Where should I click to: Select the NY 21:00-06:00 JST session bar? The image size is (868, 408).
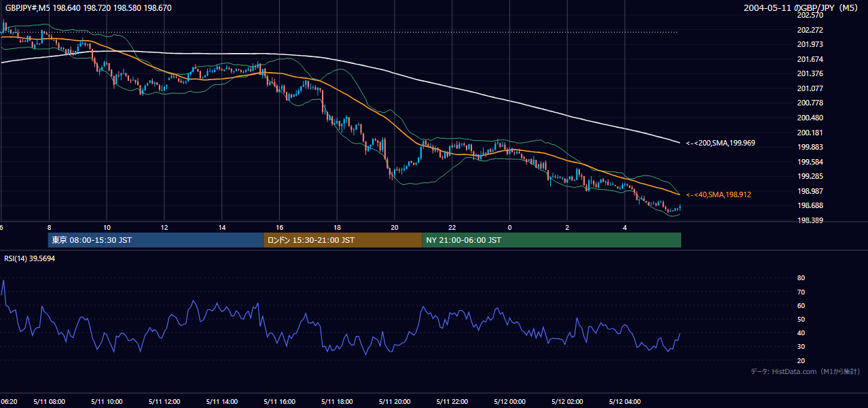click(551, 240)
